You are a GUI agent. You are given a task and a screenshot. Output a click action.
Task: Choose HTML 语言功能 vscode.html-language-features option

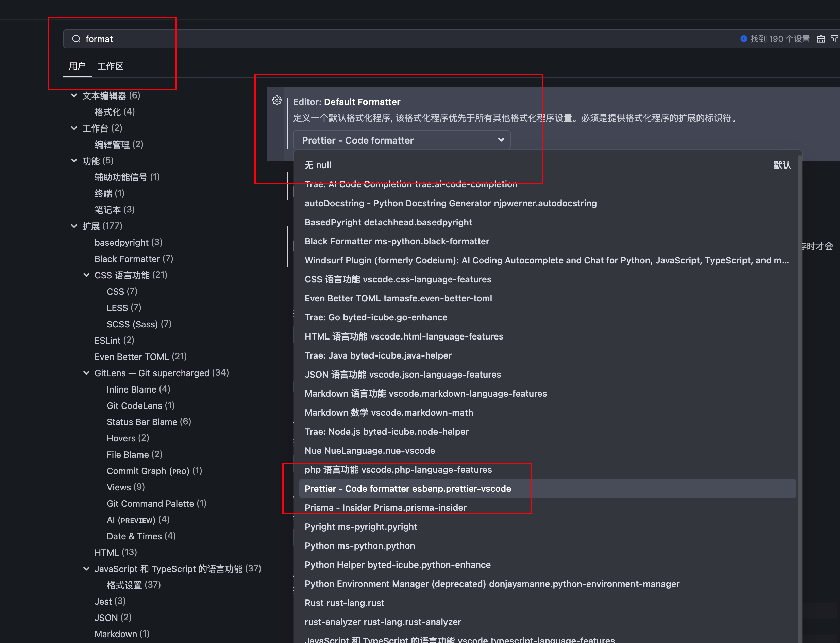coord(548,336)
